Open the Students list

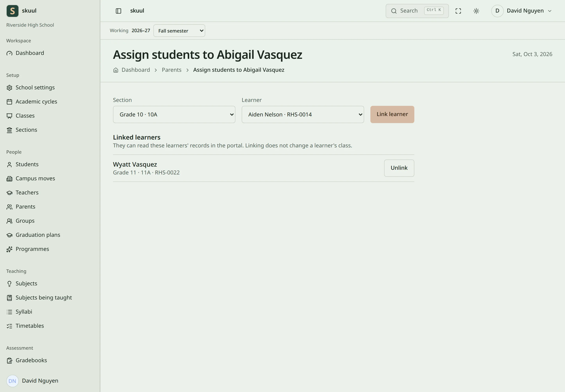pyautogui.click(x=50, y=164)
